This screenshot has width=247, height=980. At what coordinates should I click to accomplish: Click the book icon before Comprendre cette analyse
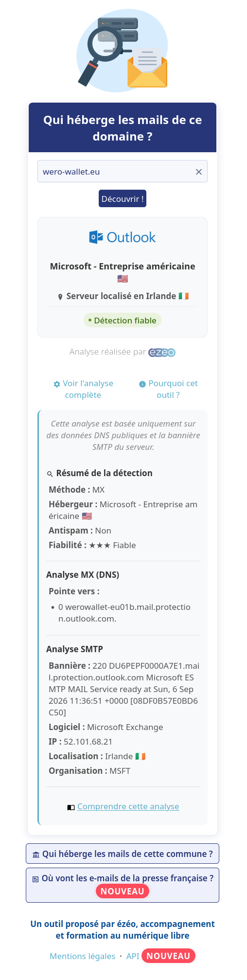pos(71,807)
